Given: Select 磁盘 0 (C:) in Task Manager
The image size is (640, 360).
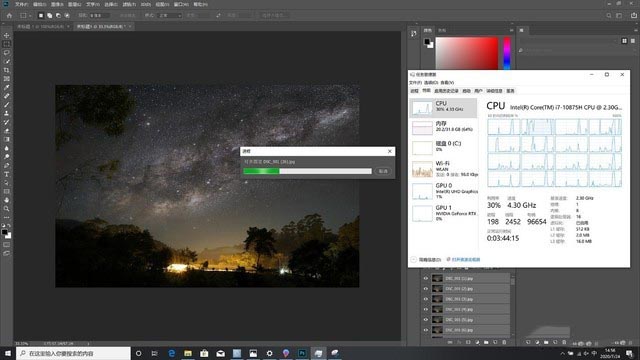Looking at the screenshot, I should pyautogui.click(x=443, y=147).
